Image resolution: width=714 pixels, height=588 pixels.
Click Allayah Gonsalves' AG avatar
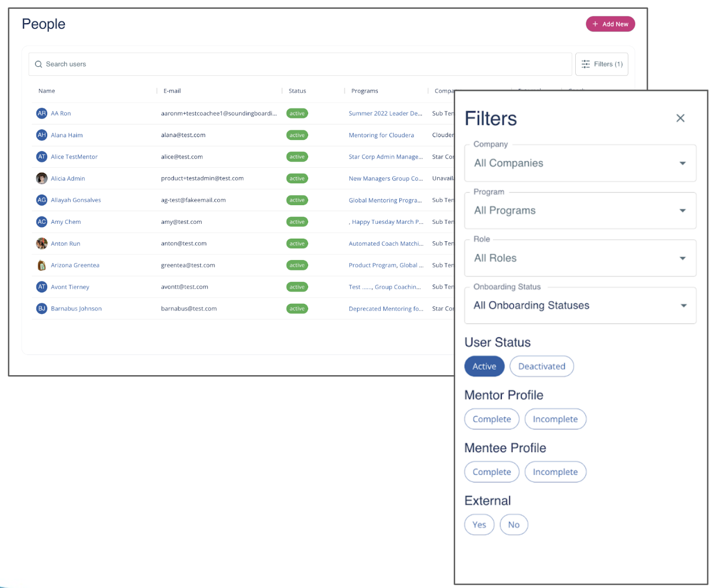coord(42,200)
